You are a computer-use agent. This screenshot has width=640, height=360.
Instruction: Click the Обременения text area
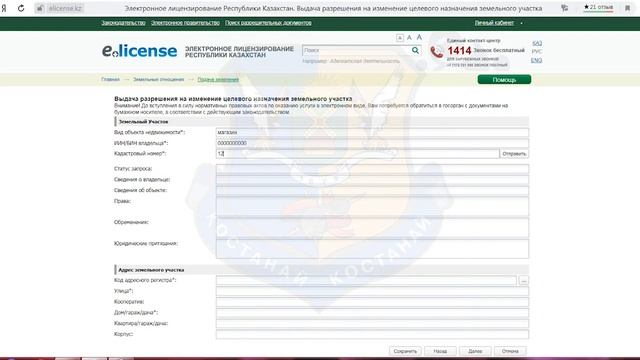click(372, 227)
